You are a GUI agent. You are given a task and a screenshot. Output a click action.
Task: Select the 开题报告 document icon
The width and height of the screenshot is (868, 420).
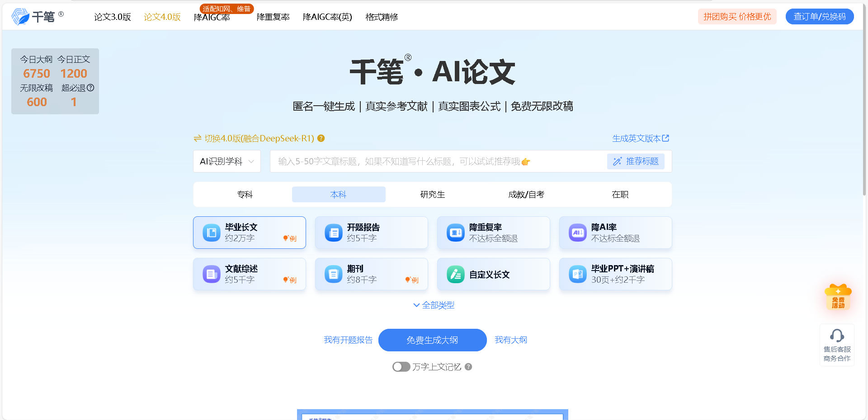pos(333,232)
